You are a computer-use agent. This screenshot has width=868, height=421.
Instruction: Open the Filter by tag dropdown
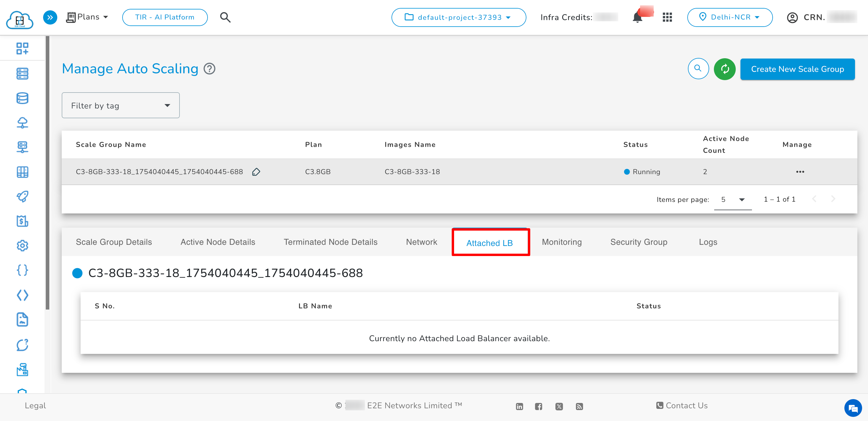coord(121,106)
